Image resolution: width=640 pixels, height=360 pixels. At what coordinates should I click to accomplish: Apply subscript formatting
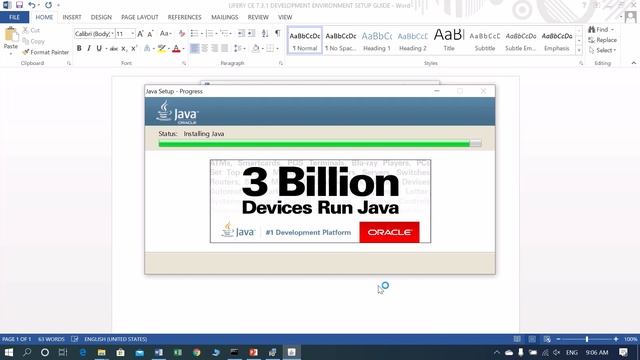[x=124, y=49]
